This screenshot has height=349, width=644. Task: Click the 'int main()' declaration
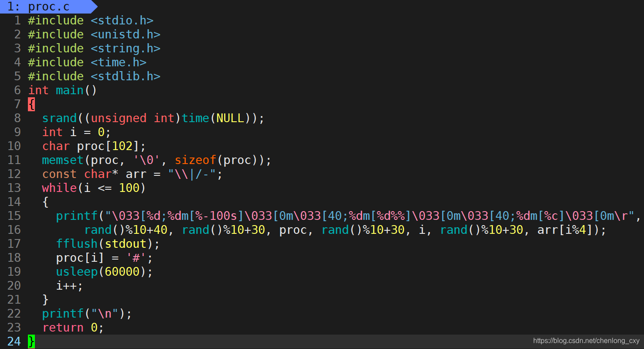pyautogui.click(x=62, y=90)
